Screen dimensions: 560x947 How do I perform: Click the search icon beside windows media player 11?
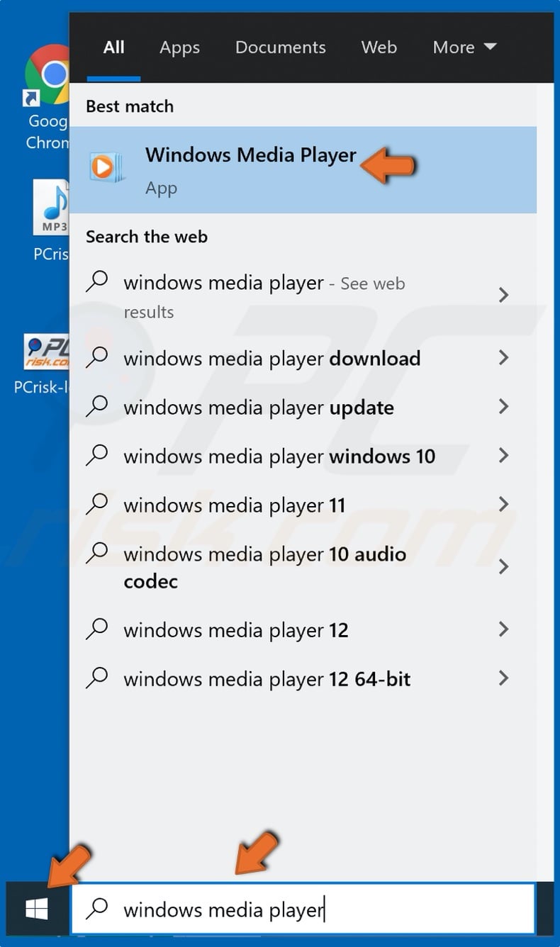click(x=97, y=505)
